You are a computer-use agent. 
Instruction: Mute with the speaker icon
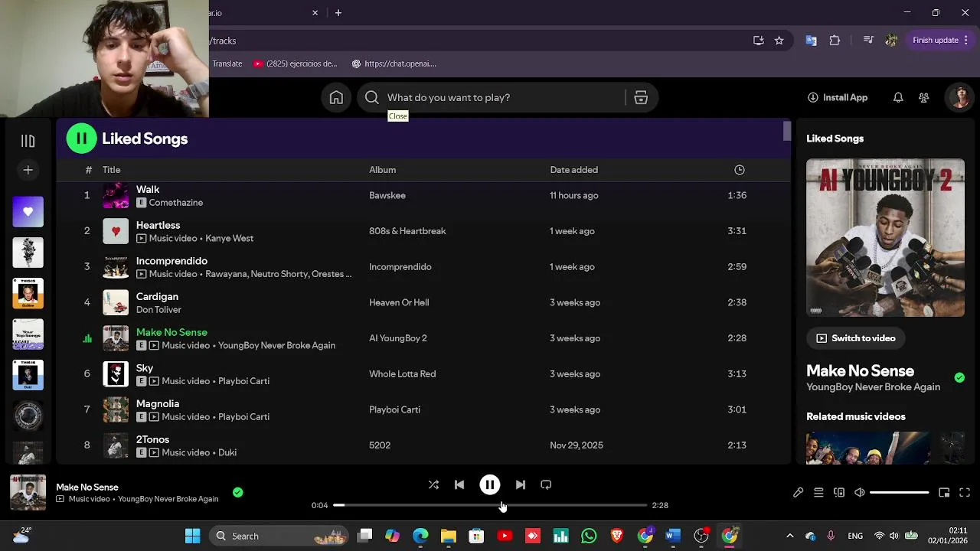click(860, 493)
